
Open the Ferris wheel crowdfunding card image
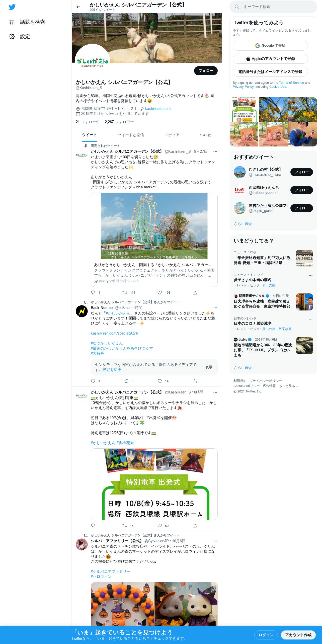154,226
